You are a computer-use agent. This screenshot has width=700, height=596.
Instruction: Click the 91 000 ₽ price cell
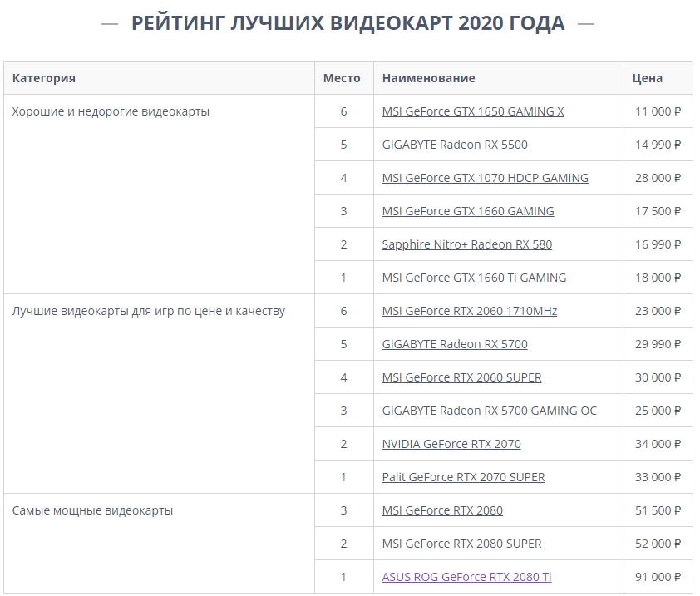click(x=658, y=577)
